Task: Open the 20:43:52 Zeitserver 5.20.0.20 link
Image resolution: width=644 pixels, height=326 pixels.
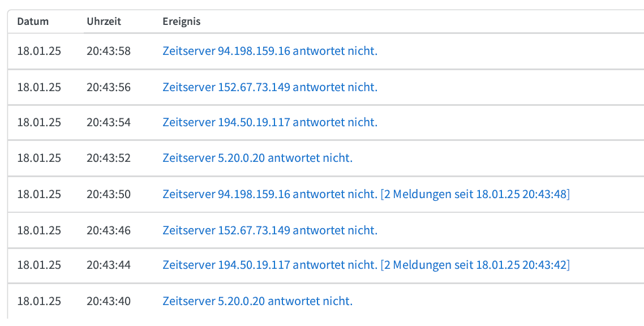Action: 257,158
